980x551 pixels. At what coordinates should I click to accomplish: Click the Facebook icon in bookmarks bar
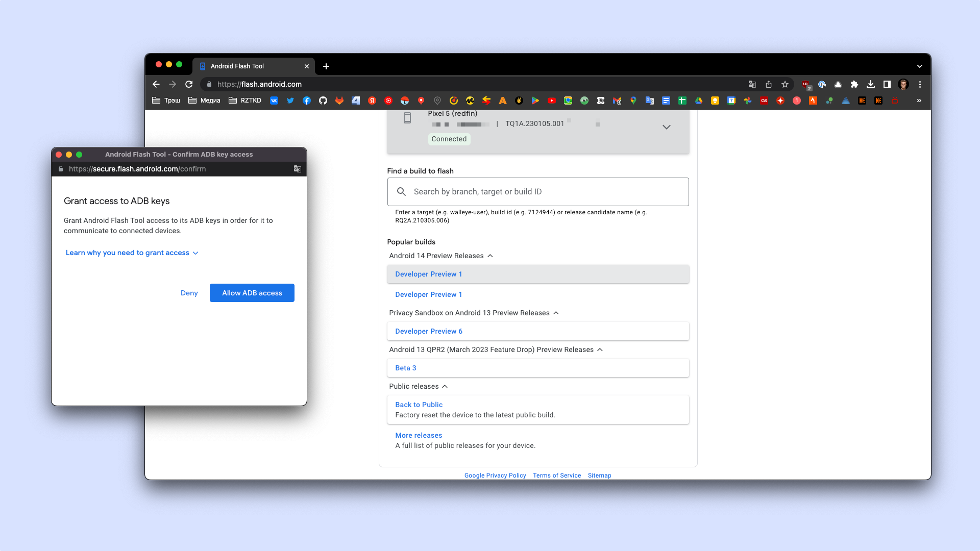[x=306, y=101]
